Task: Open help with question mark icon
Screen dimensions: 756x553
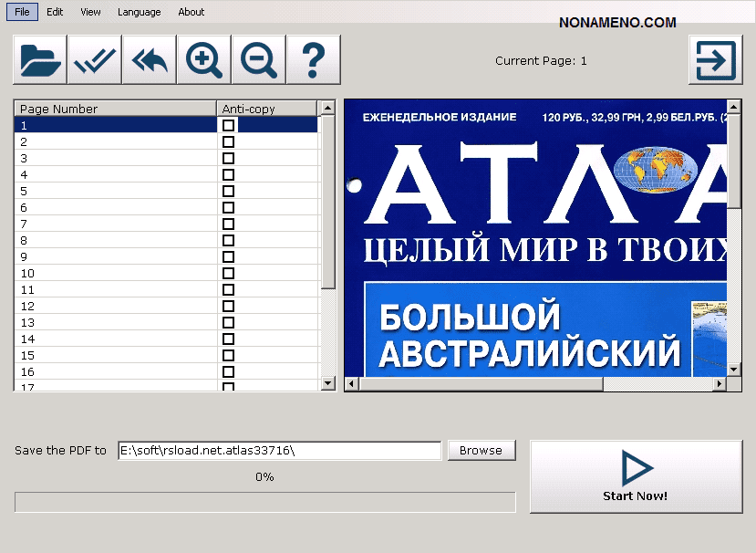Action: [313, 60]
